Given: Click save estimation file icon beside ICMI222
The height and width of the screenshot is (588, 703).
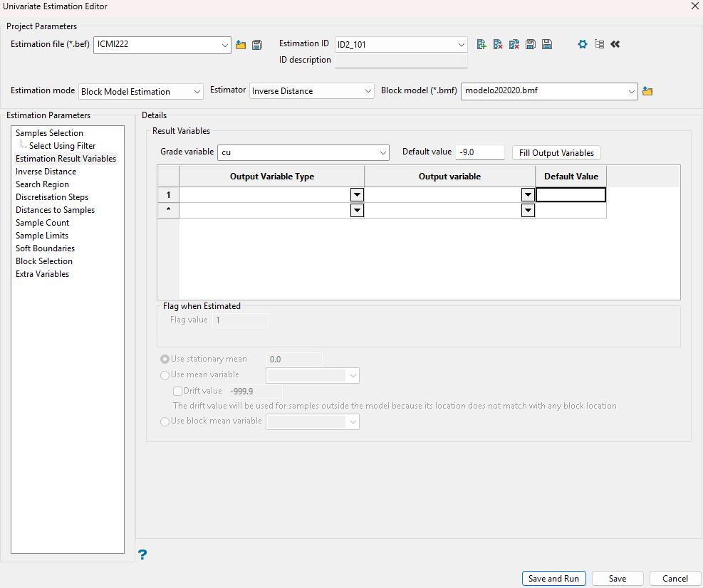Looking at the screenshot, I should click(x=257, y=45).
